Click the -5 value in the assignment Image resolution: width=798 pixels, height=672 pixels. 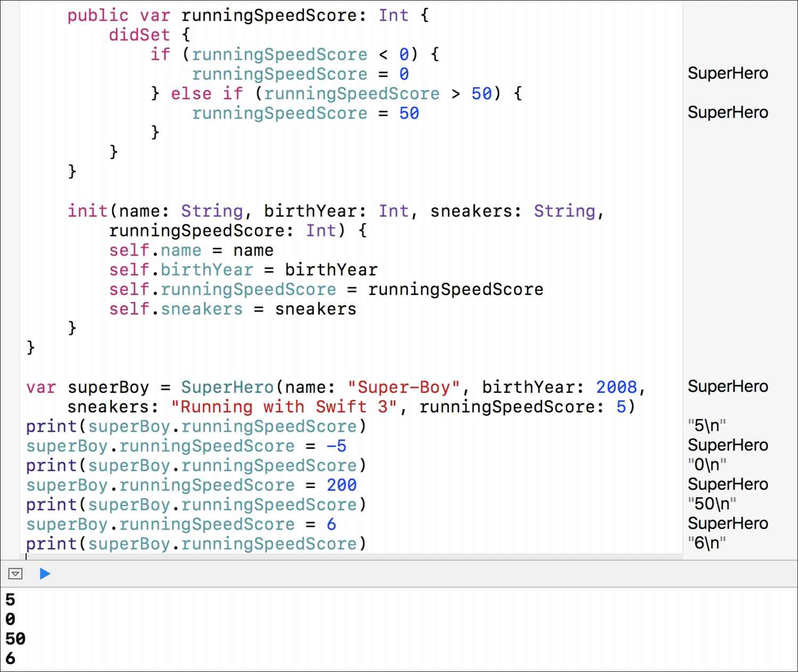point(336,446)
